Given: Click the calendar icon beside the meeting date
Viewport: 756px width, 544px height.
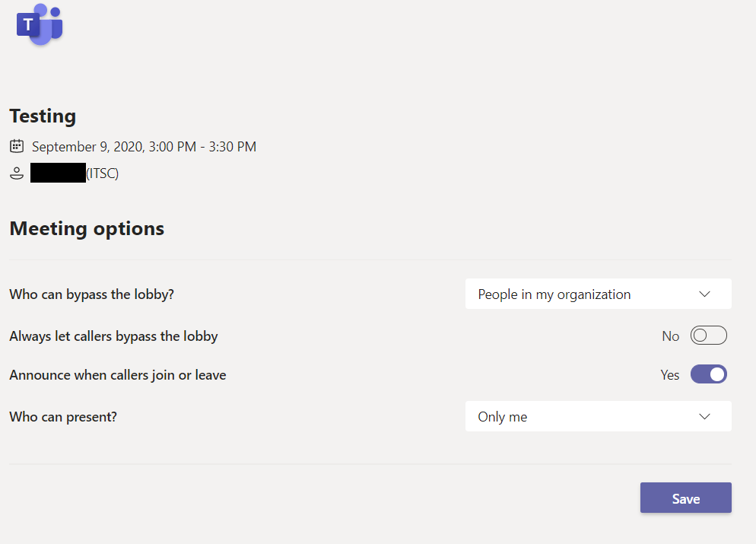Looking at the screenshot, I should 17,145.
